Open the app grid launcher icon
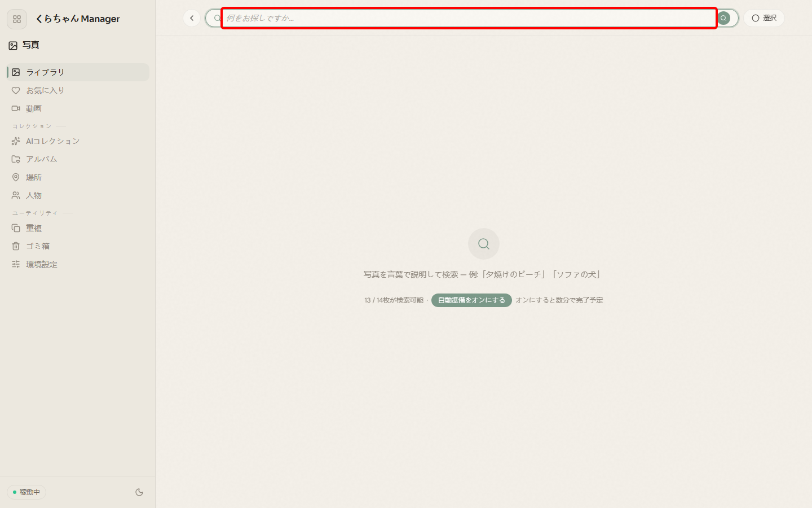This screenshot has width=812, height=508. tap(17, 19)
